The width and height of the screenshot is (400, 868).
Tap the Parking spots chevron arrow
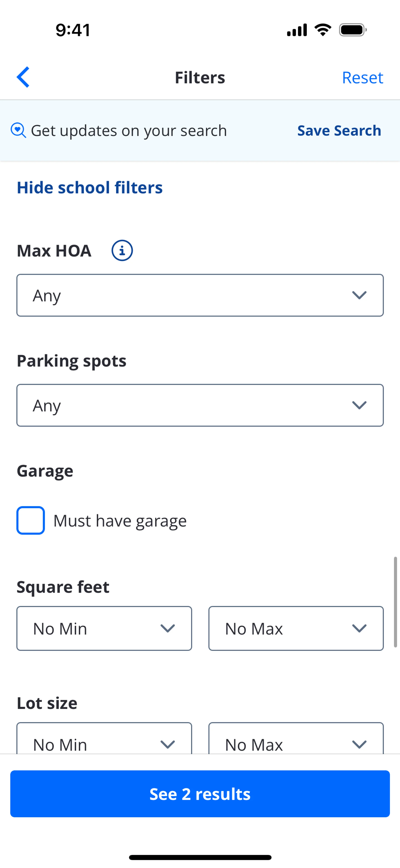pyautogui.click(x=359, y=405)
